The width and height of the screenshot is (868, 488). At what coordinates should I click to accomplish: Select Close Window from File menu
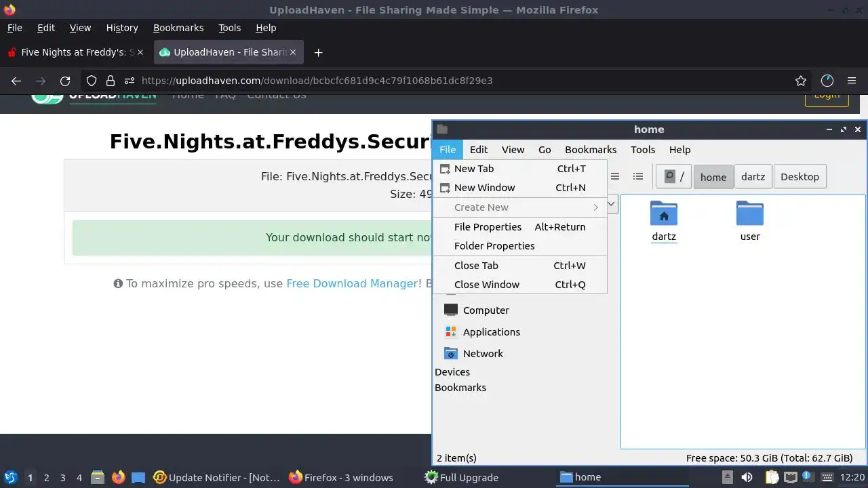point(519,285)
